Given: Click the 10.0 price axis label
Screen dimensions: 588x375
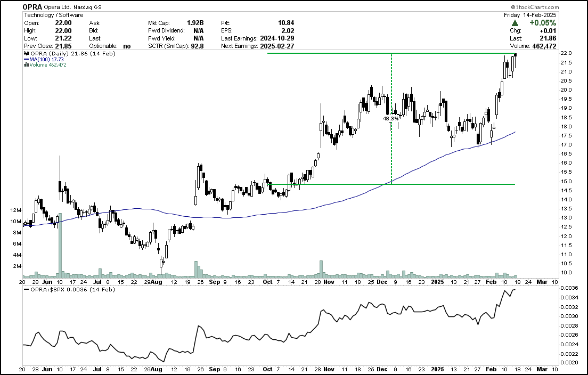Looking at the screenshot, I should coord(566,273).
